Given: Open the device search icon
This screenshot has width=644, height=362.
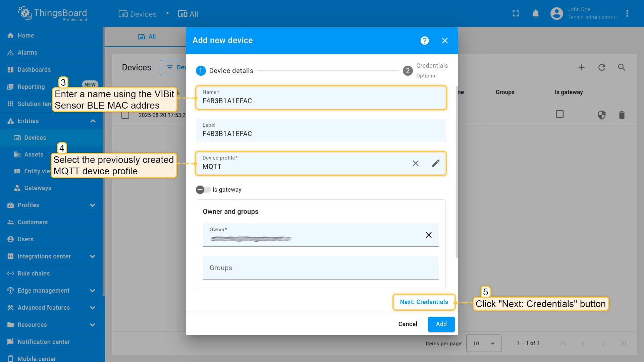Looking at the screenshot, I should [622, 67].
